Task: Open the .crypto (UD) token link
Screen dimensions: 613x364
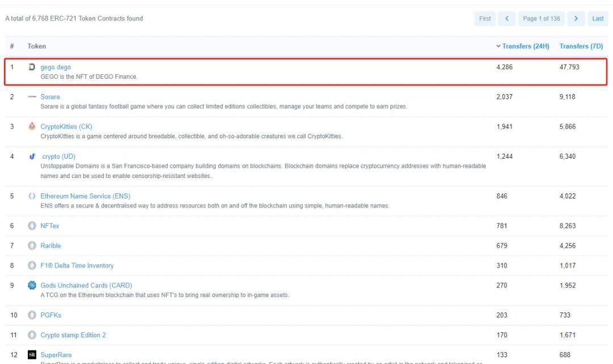Action: [58, 156]
